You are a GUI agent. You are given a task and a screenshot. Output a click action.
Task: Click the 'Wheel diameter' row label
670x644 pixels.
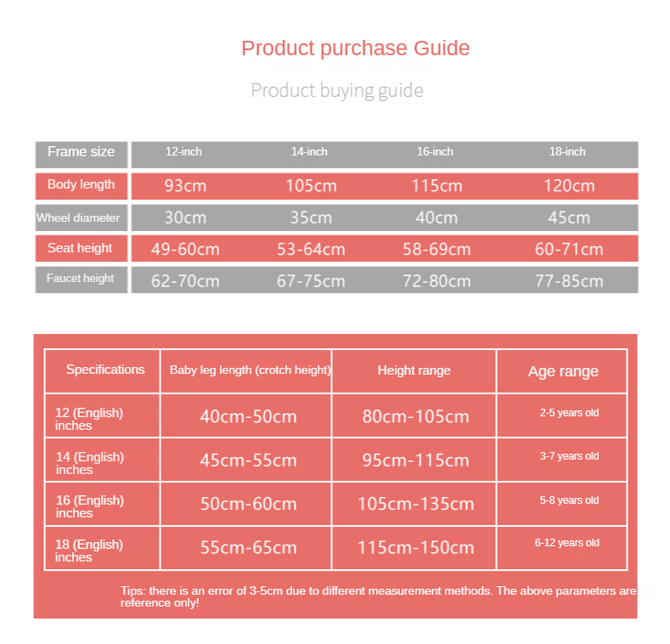[x=79, y=217]
